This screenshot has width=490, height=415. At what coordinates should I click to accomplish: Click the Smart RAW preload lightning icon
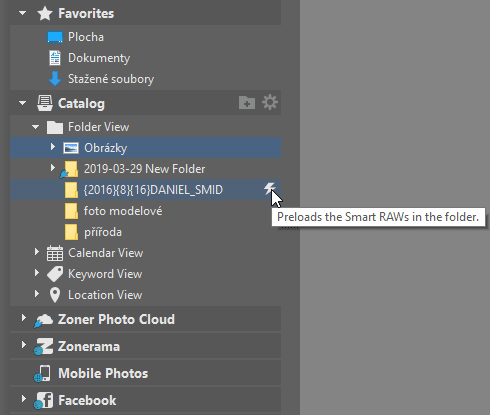269,188
